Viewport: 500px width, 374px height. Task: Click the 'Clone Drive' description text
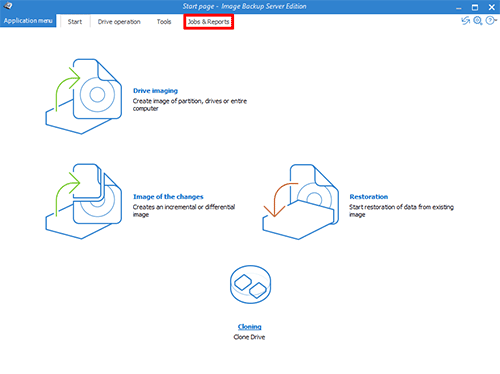tap(249, 337)
